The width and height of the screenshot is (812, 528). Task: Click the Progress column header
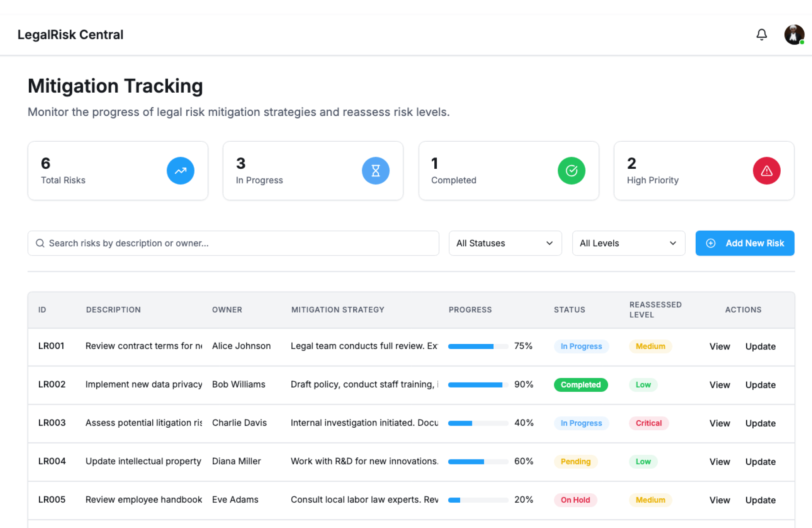[x=470, y=310]
